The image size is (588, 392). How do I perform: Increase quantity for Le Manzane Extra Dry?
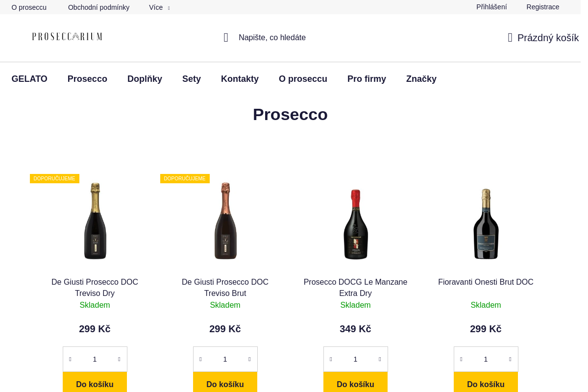pos(380,359)
